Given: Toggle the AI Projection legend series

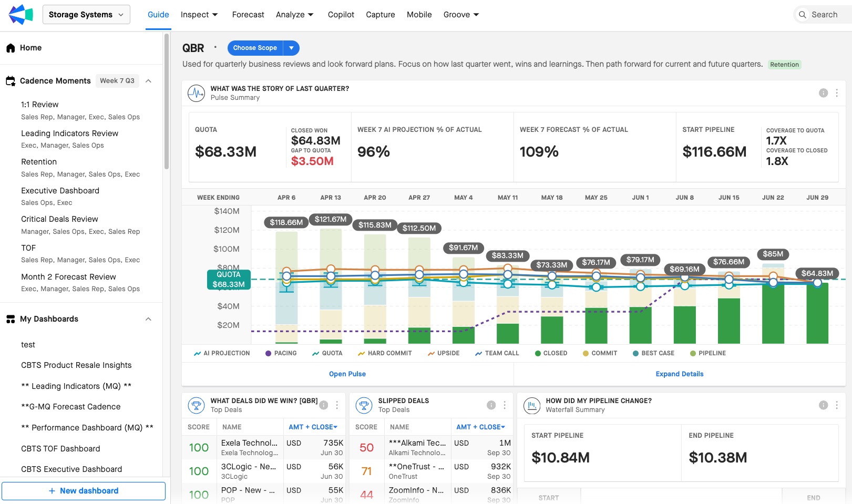Looking at the screenshot, I should [x=222, y=353].
